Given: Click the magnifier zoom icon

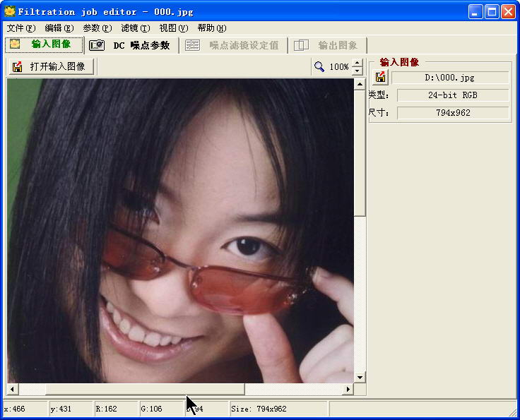Looking at the screenshot, I should (x=319, y=66).
